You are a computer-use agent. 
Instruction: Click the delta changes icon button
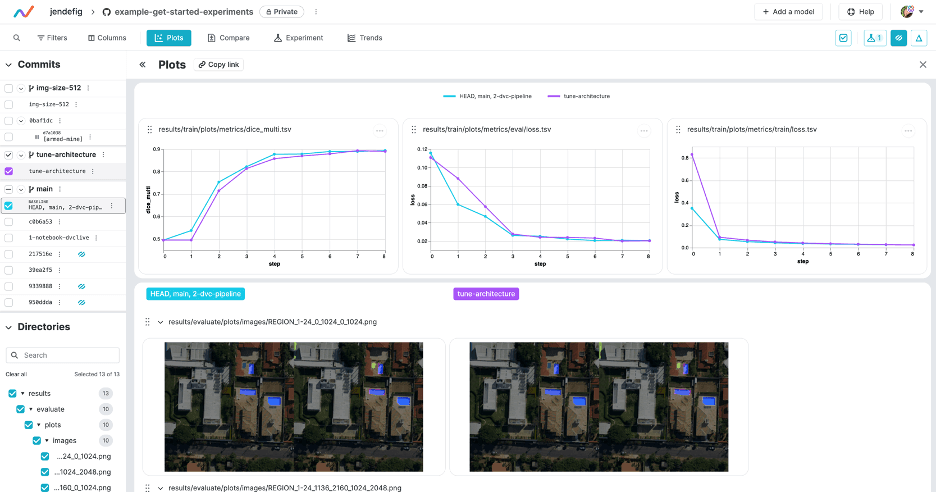tap(919, 38)
